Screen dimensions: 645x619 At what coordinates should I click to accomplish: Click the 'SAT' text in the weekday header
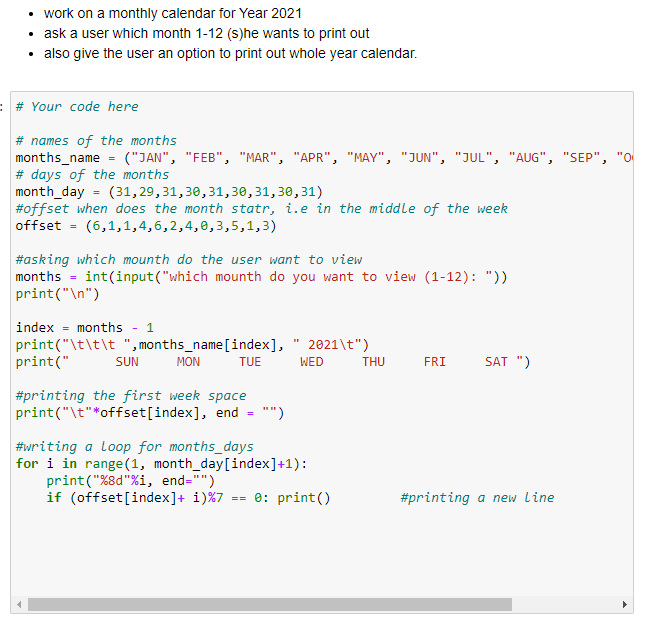pyautogui.click(x=496, y=362)
